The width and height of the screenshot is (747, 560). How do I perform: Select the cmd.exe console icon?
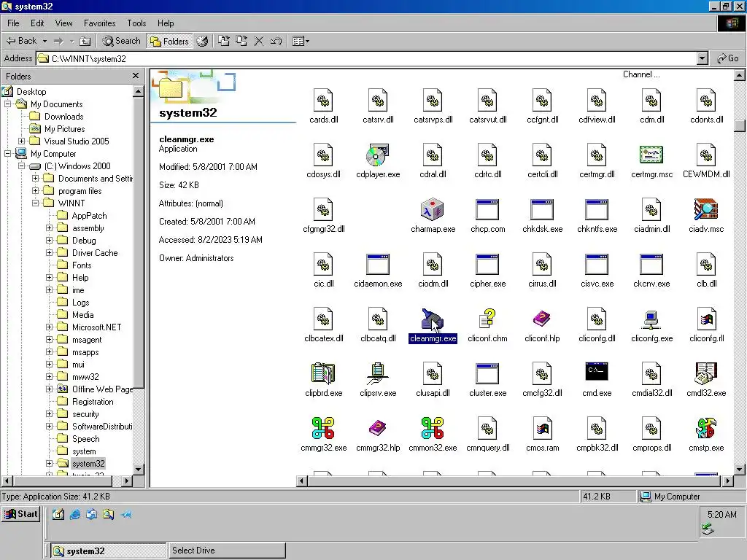coord(597,372)
